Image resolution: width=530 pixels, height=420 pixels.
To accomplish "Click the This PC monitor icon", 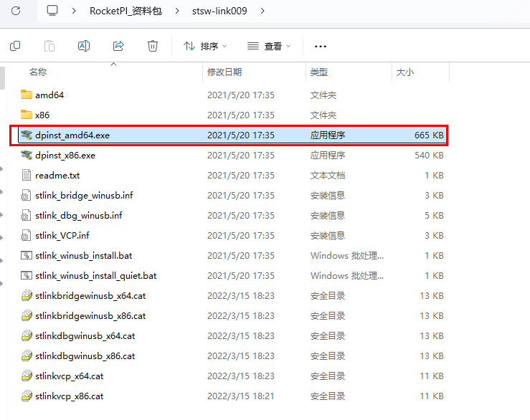I will click(x=52, y=11).
